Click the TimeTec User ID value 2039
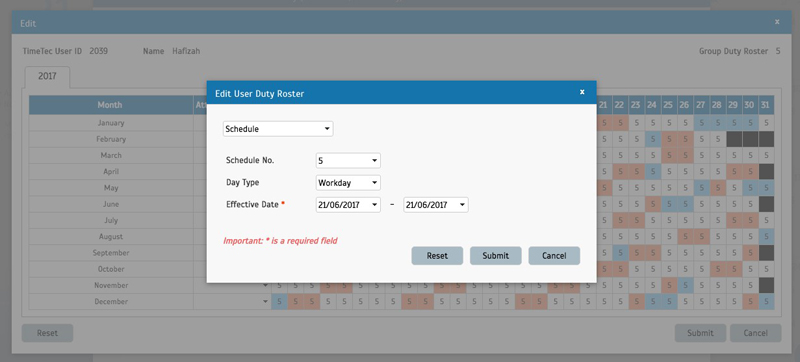 pyautogui.click(x=98, y=51)
